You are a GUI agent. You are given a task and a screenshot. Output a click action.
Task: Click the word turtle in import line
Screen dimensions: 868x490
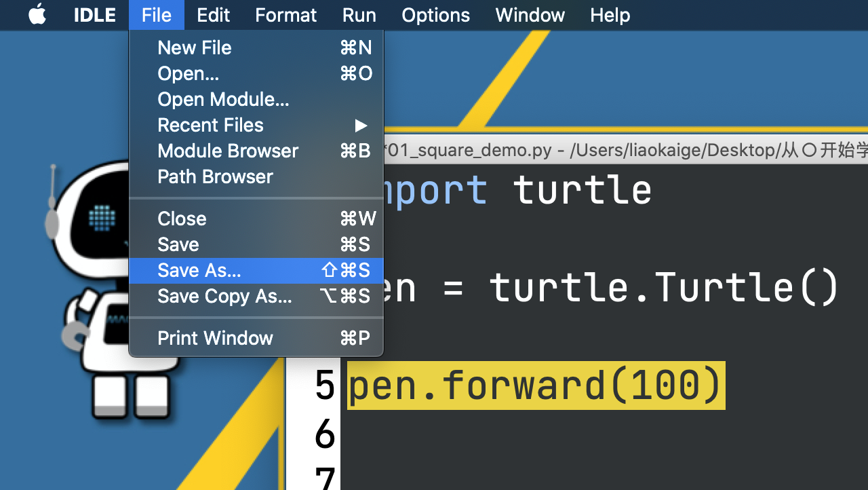click(x=583, y=190)
